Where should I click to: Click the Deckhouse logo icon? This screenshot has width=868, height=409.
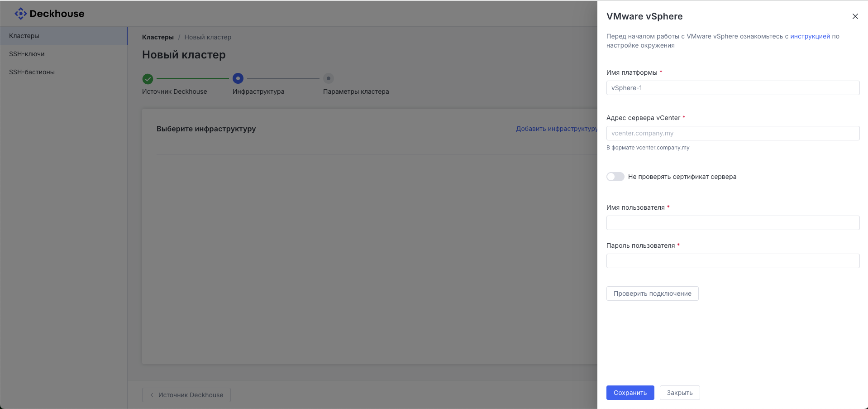click(20, 14)
